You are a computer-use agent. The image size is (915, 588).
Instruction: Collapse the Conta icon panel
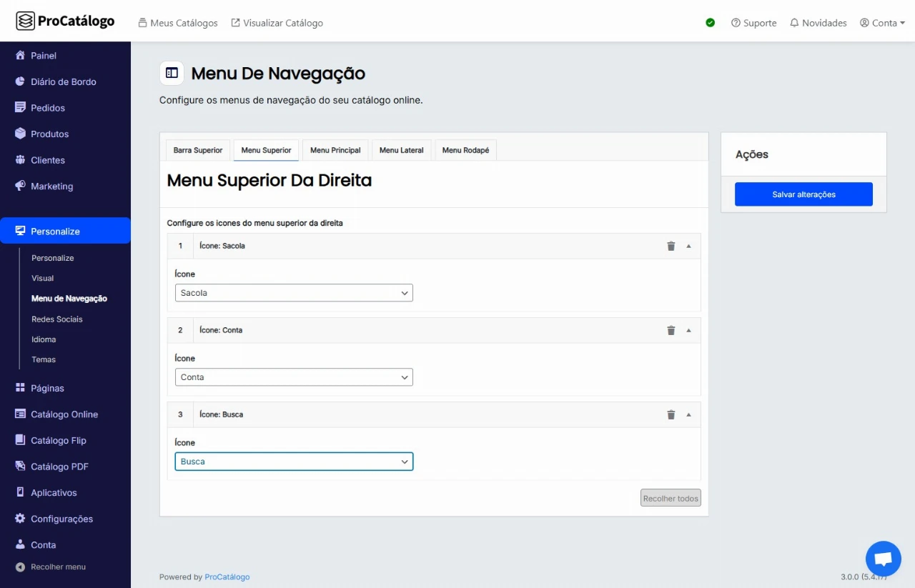(688, 330)
